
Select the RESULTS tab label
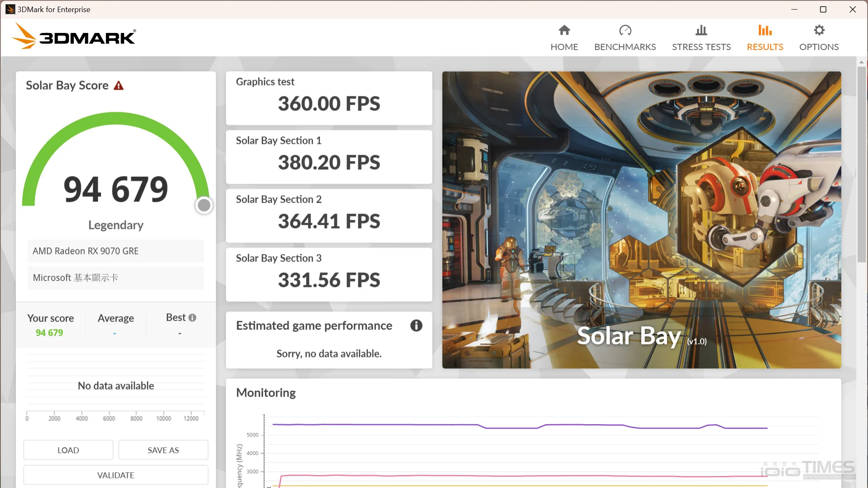[x=765, y=47]
